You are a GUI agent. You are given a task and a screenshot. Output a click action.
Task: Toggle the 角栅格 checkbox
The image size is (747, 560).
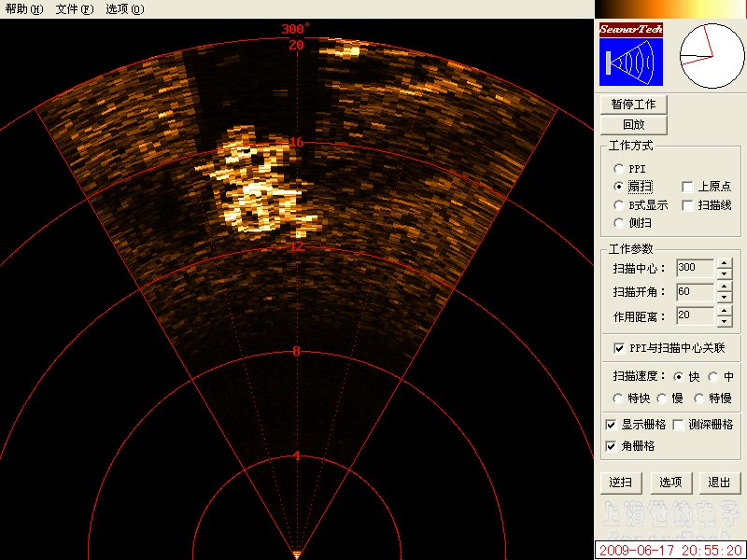click(611, 446)
